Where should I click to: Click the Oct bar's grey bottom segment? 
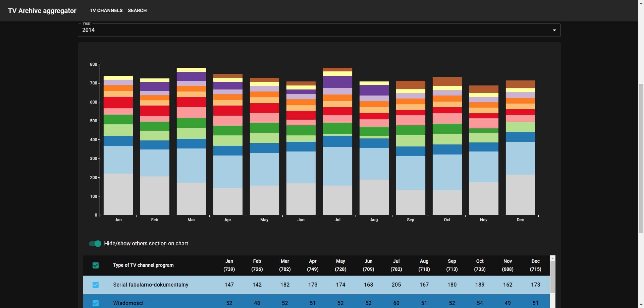[x=447, y=202]
